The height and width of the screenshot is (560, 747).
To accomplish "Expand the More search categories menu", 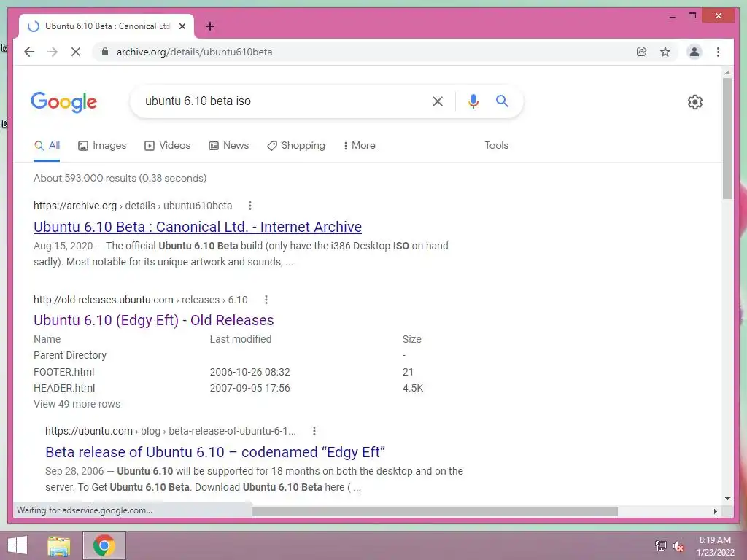I will pos(359,146).
